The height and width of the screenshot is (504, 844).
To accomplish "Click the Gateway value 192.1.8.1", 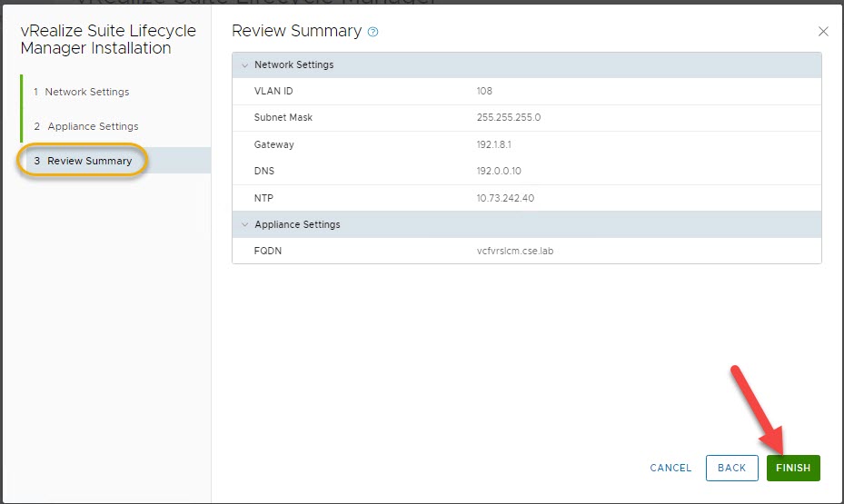I will point(498,144).
